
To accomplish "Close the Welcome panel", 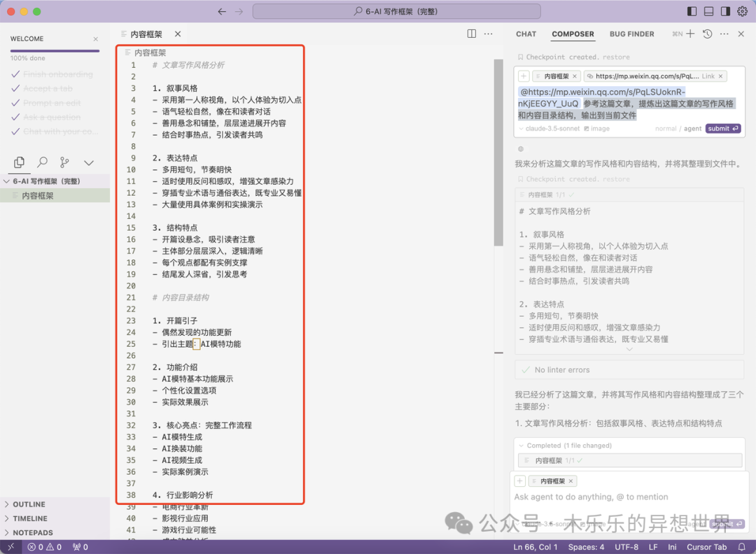I will tap(95, 39).
